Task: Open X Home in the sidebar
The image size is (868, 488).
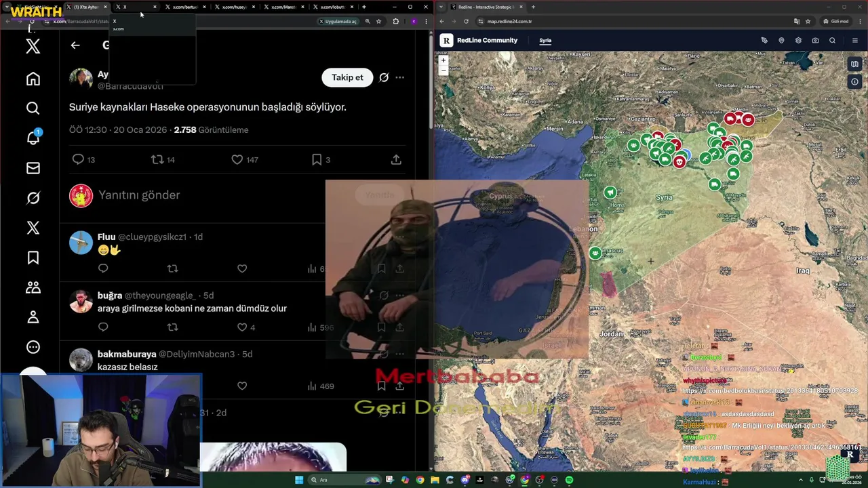Action: pos(33,79)
